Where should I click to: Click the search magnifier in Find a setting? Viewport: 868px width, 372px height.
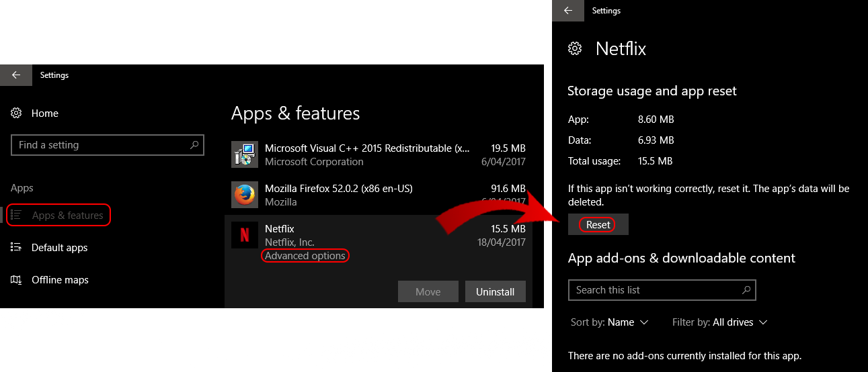click(194, 145)
